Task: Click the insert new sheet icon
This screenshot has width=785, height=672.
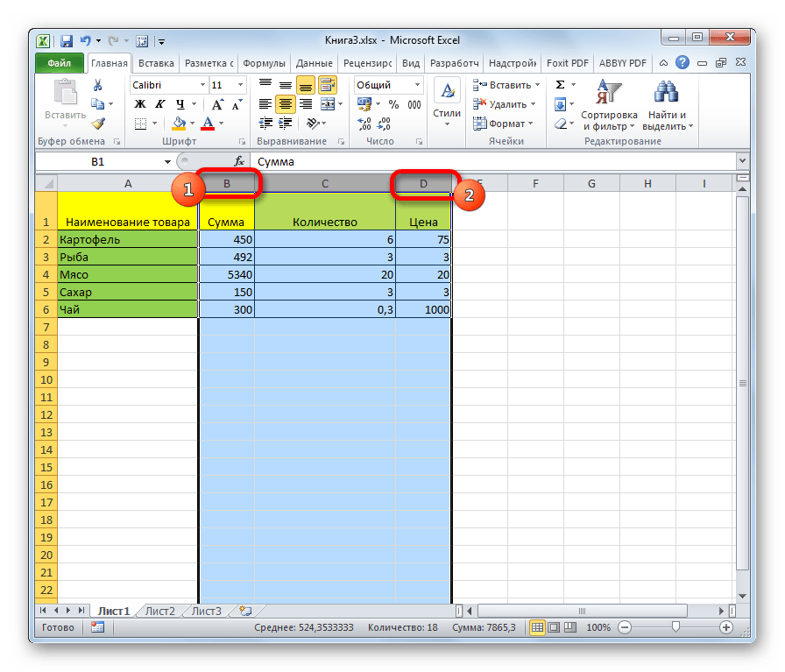Action: click(x=245, y=611)
